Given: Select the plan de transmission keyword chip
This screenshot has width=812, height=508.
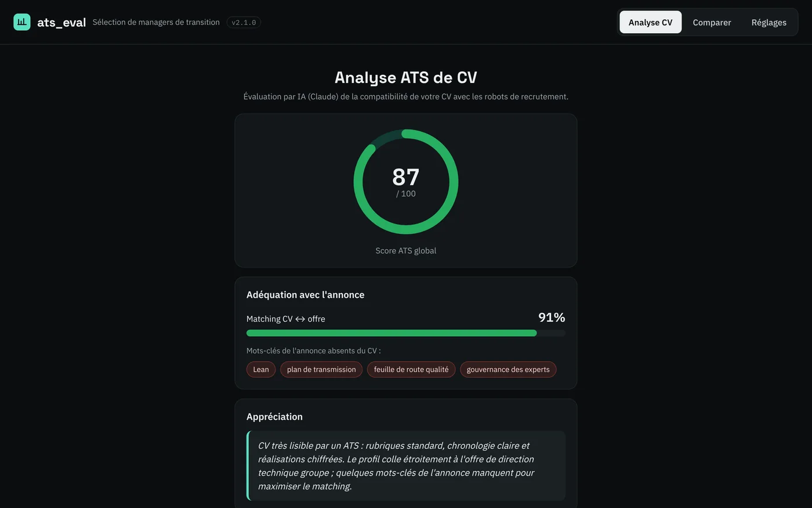Looking at the screenshot, I should [x=321, y=369].
